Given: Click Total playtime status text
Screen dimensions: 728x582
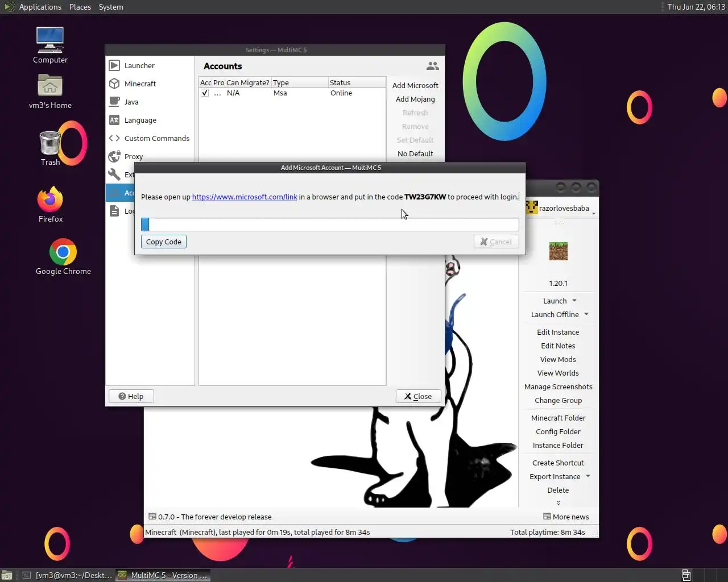Looking at the screenshot, I should [x=547, y=532].
